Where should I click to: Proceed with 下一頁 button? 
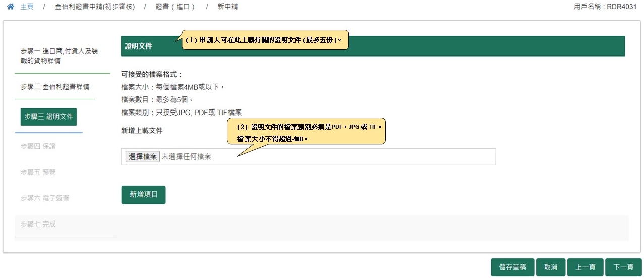(x=623, y=267)
